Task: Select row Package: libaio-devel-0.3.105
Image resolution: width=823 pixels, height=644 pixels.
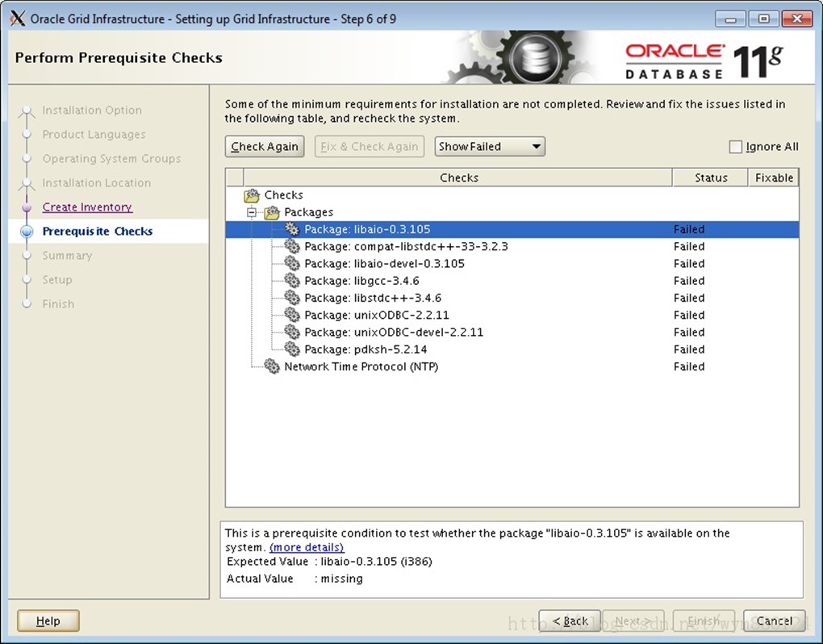Action: click(x=512, y=264)
